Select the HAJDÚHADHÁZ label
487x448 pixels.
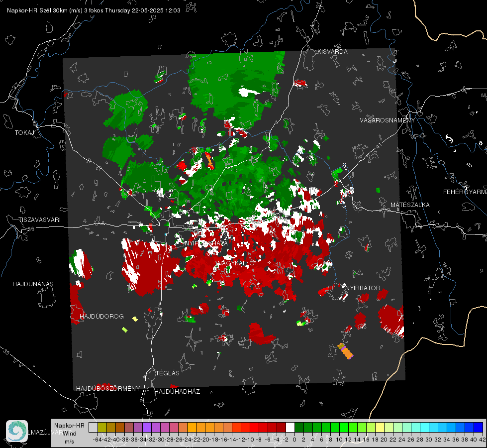(177, 392)
